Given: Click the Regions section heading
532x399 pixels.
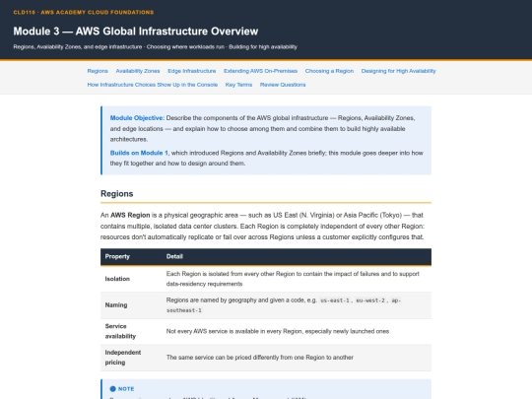Looking at the screenshot, I should click(116, 194).
